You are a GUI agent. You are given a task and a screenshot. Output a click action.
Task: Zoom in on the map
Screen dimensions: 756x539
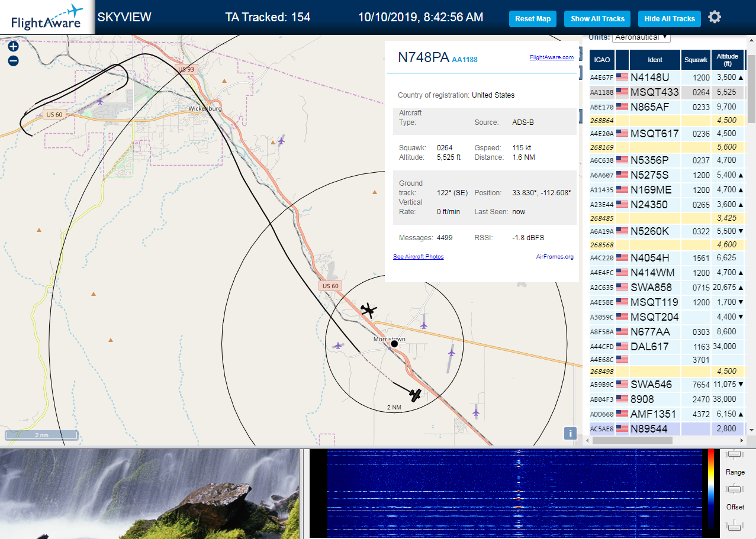point(13,47)
